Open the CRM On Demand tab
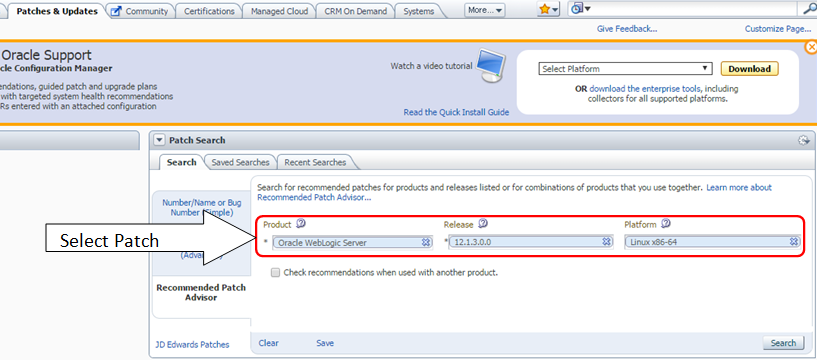 point(355,11)
